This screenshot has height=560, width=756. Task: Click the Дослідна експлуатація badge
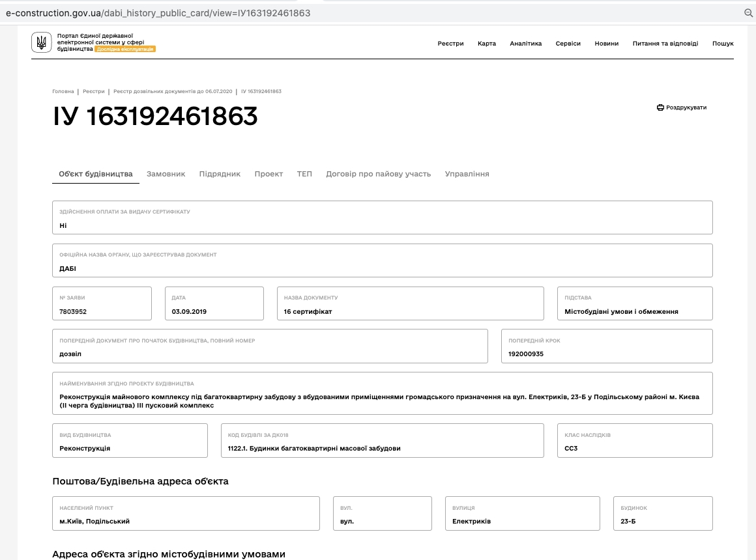(125, 49)
